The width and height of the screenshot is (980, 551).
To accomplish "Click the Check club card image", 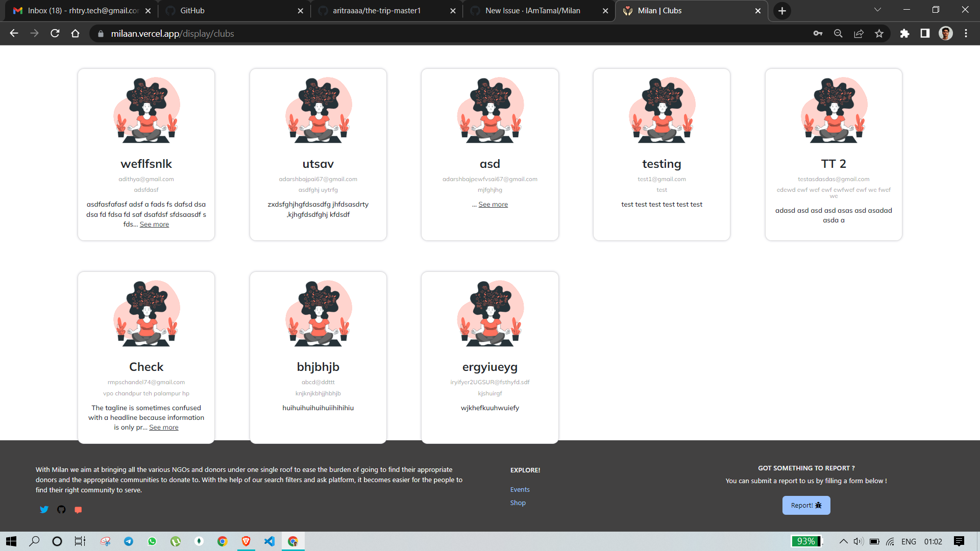I will [x=146, y=314].
